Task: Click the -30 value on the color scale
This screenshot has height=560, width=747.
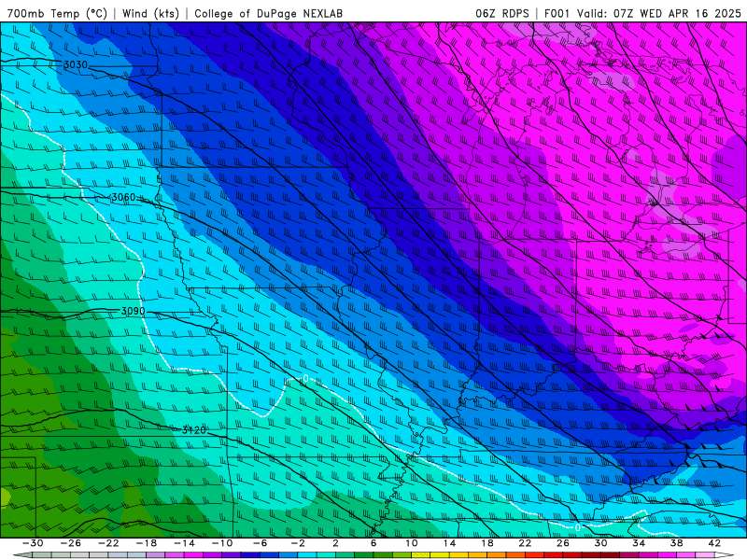Action: (33, 543)
